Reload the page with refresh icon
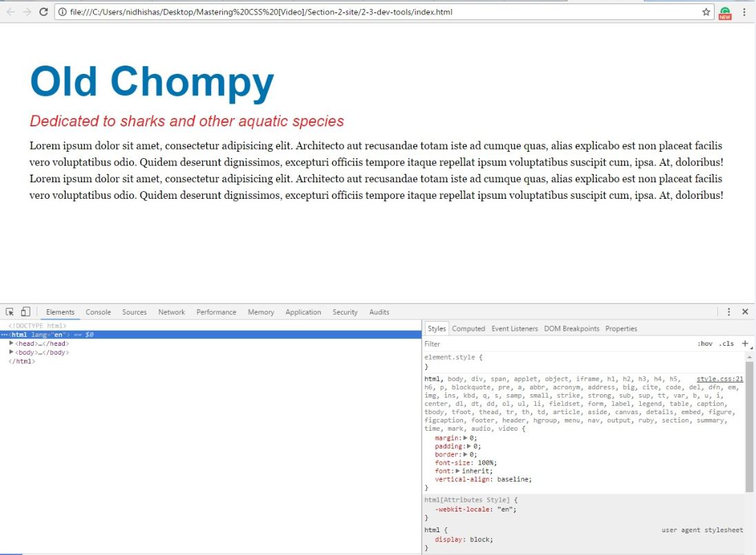This screenshot has width=756, height=555. pos(43,12)
